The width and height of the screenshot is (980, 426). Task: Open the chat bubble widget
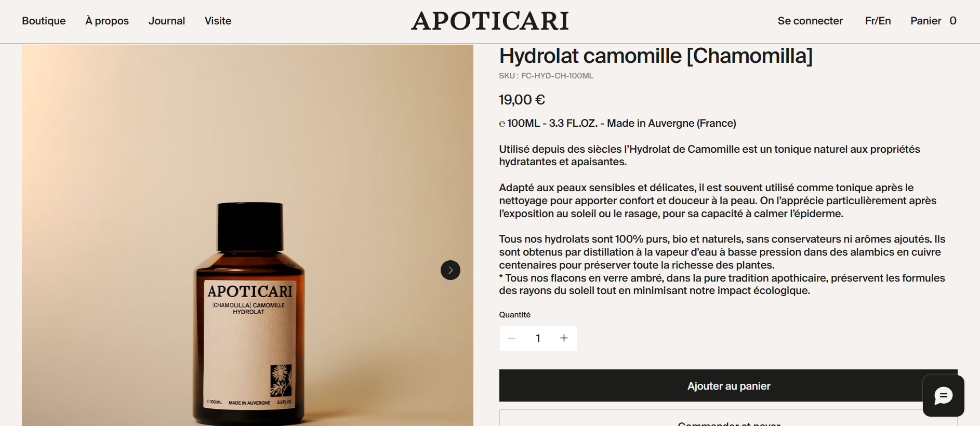943,396
